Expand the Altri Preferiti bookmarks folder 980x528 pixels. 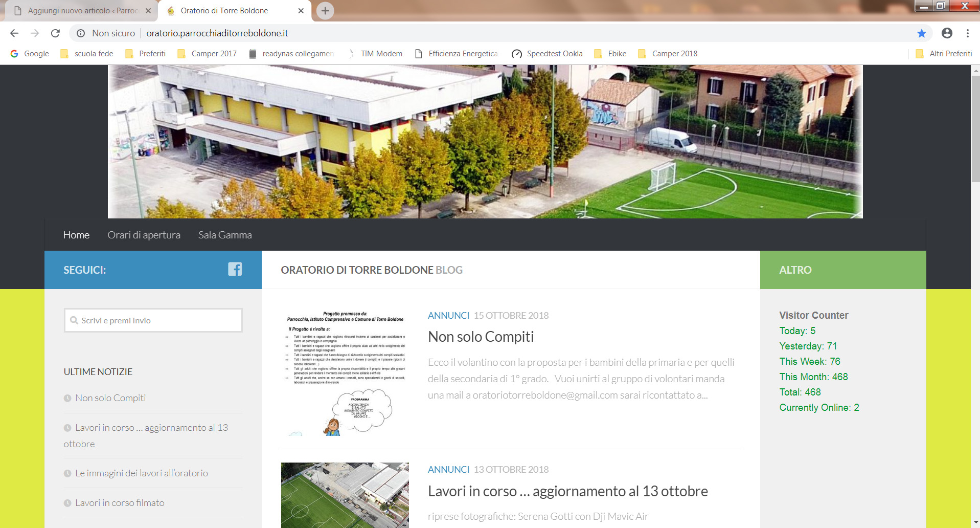pyautogui.click(x=944, y=54)
